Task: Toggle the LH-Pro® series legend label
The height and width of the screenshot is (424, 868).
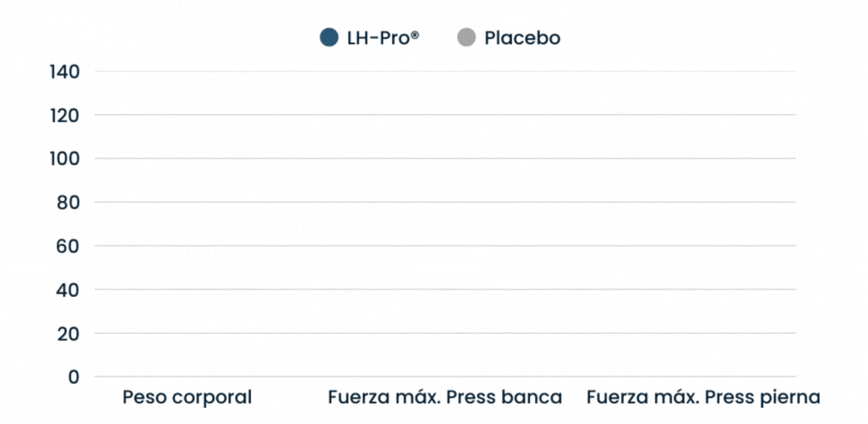Action: 383,37
